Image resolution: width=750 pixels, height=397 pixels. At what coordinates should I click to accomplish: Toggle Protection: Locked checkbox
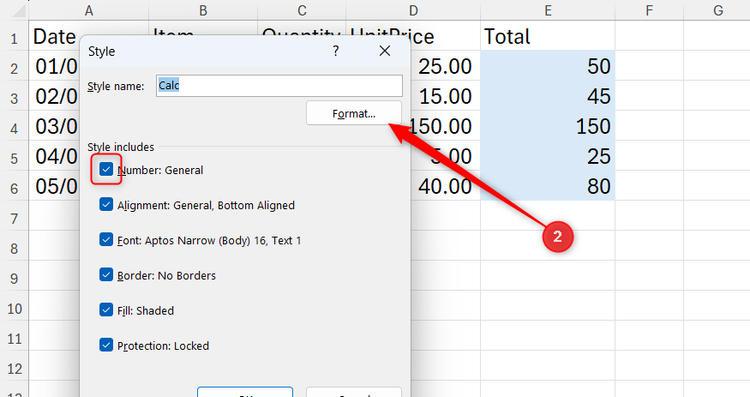tap(106, 345)
